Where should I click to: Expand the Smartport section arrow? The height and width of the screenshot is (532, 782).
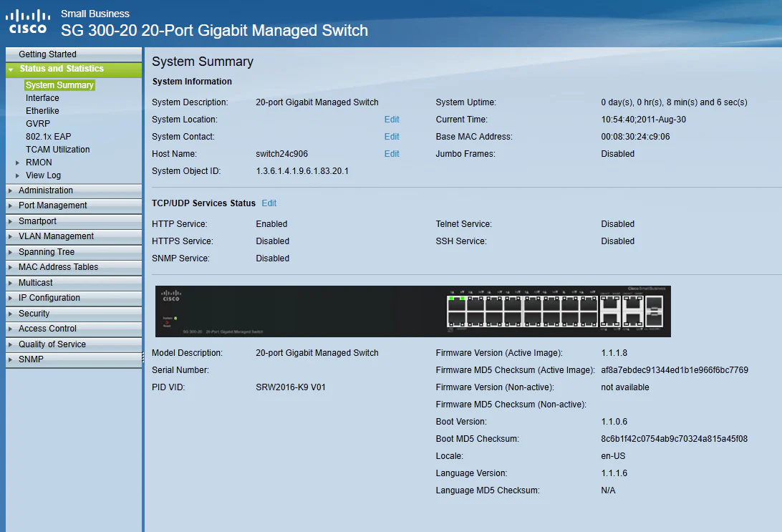pyautogui.click(x=11, y=221)
